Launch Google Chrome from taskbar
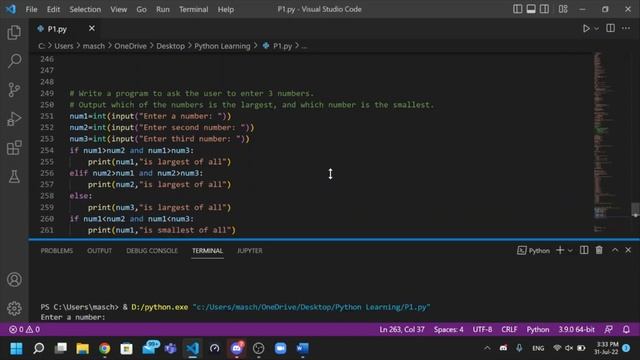Screen dimensions: 640x360 tap(104, 348)
